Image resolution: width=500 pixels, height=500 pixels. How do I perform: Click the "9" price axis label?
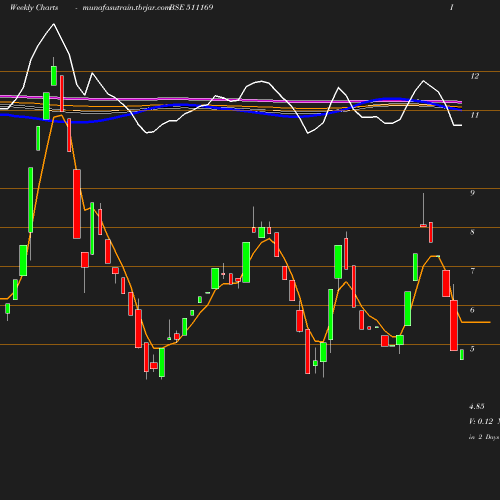(x=472, y=193)
